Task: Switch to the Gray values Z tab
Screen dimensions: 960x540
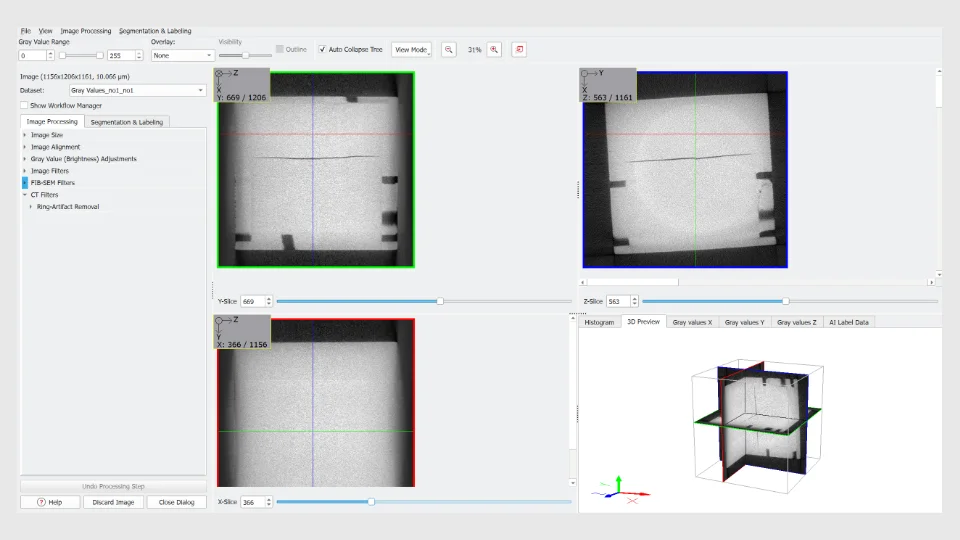Action: click(797, 322)
